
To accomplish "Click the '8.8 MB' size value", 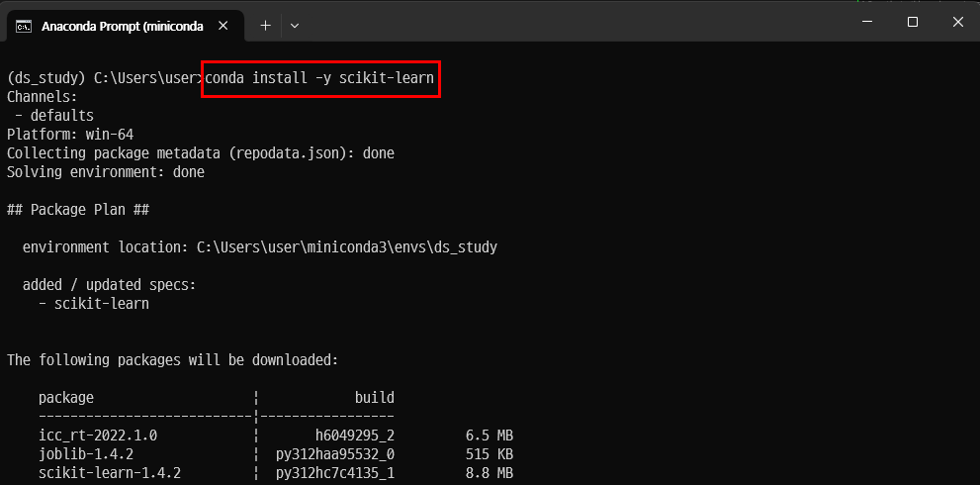I will click(x=490, y=473).
